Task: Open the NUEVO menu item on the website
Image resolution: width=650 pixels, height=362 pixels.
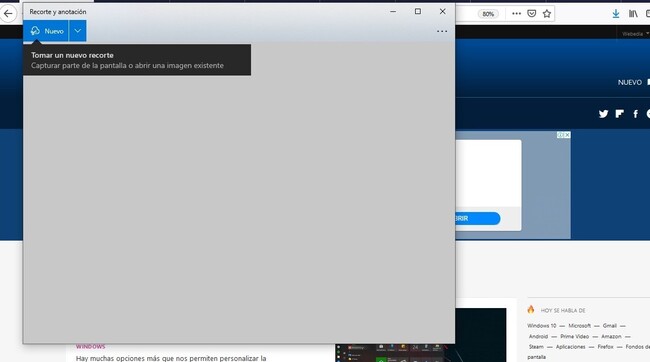Action: [x=630, y=83]
